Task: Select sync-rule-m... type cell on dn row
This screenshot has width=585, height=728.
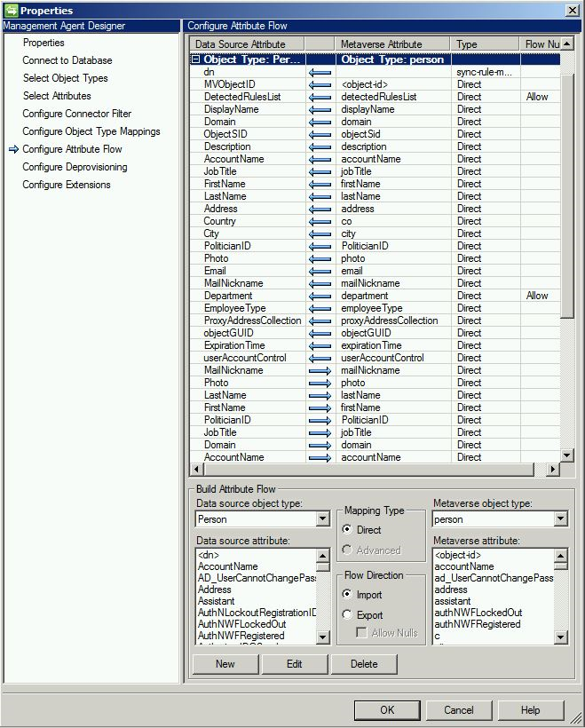Action: (485, 73)
